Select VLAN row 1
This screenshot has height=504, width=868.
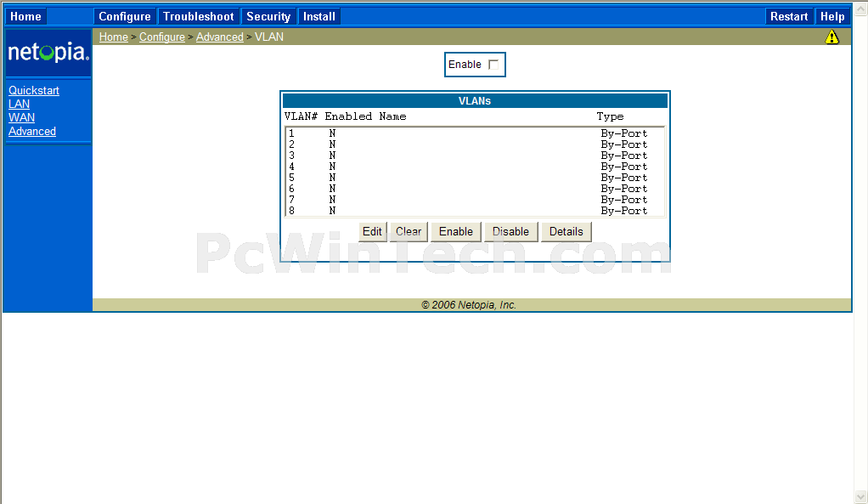[x=475, y=133]
